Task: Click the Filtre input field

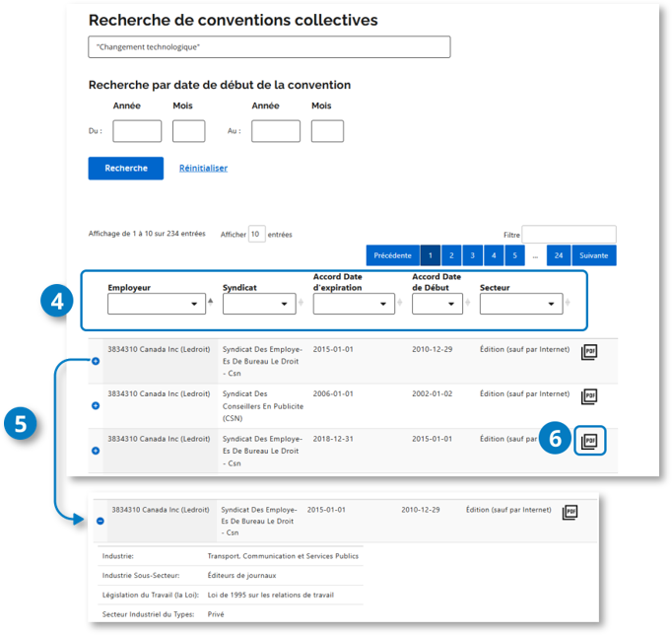Action: pos(570,235)
